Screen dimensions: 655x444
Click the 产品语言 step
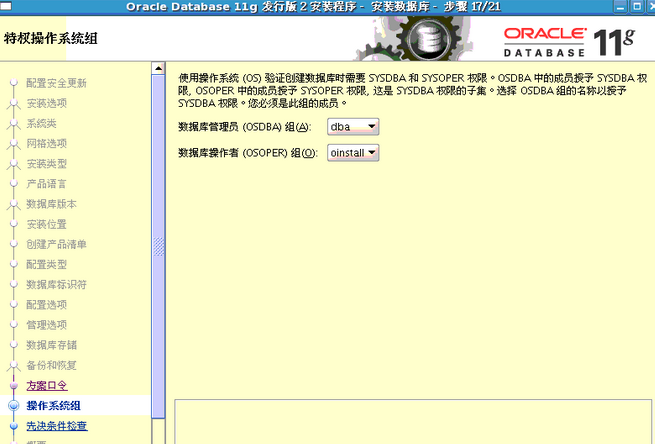pyautogui.click(x=46, y=184)
